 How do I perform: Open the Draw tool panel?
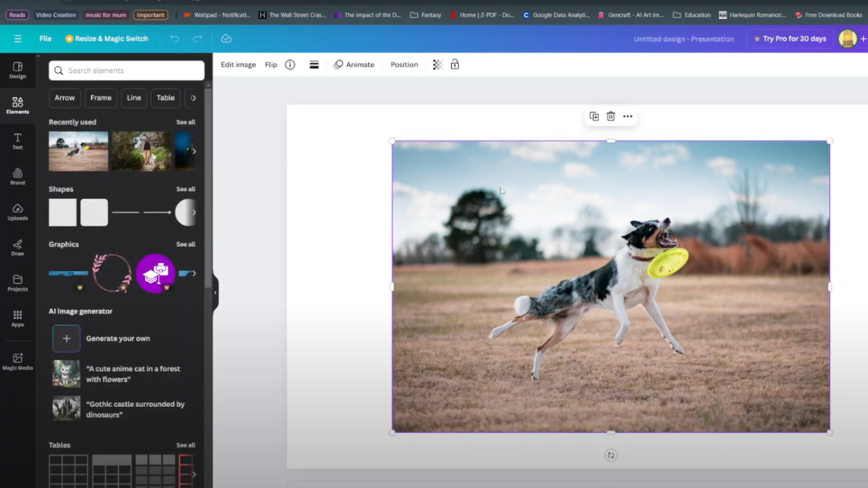click(18, 247)
